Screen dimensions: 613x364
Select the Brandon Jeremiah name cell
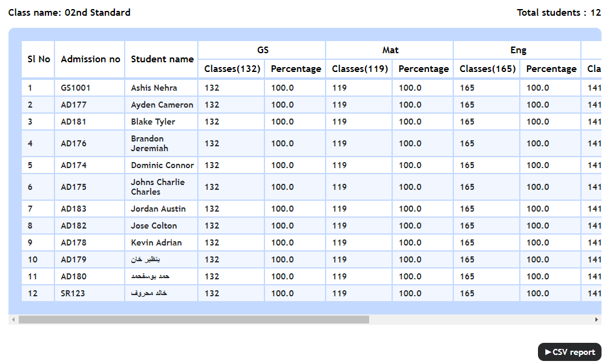[149, 143]
